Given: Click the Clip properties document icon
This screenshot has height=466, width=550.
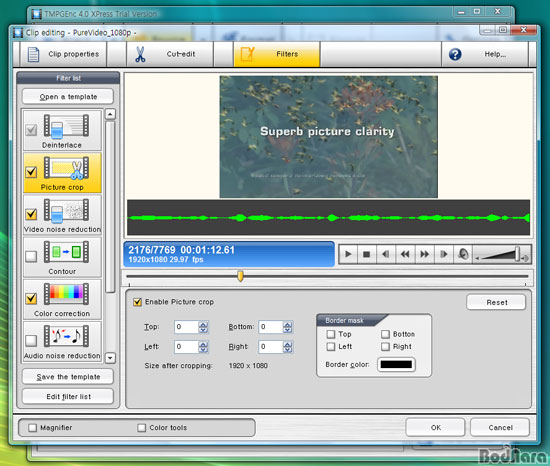Looking at the screenshot, I should coord(33,54).
